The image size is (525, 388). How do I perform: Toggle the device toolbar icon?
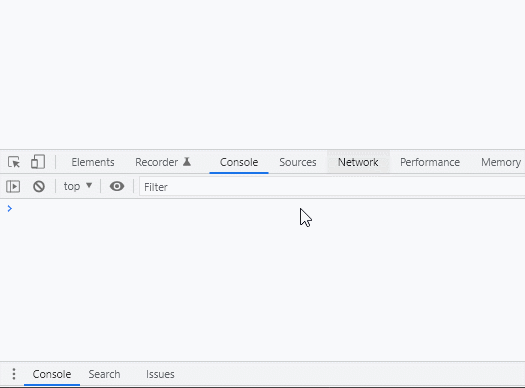[38, 162]
